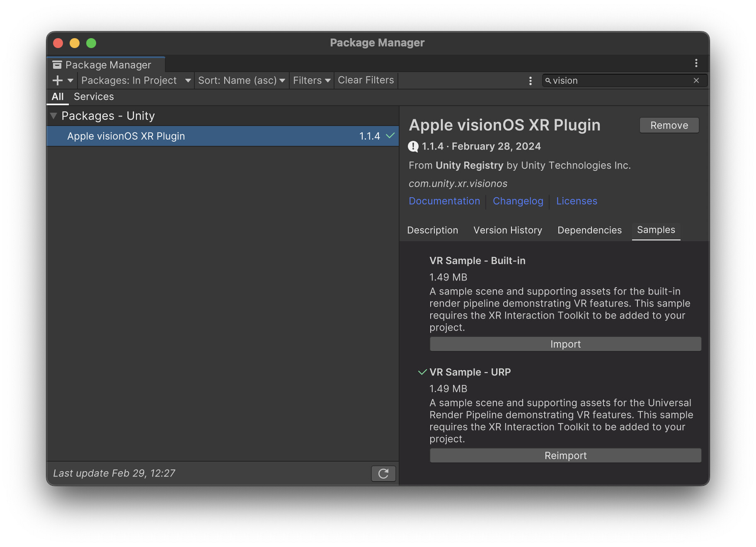Open the toolbar's three-dot advanced menu
Viewport: 756px width, 547px height.
coord(531,80)
